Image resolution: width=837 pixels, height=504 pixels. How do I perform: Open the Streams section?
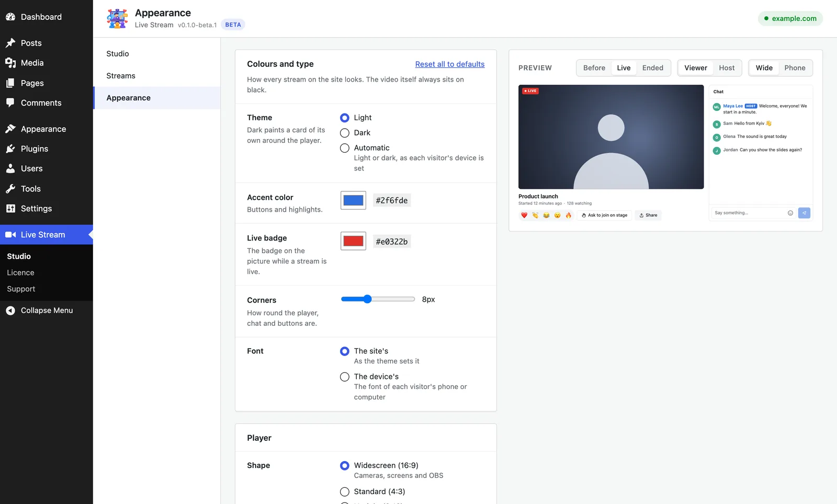pyautogui.click(x=157, y=76)
